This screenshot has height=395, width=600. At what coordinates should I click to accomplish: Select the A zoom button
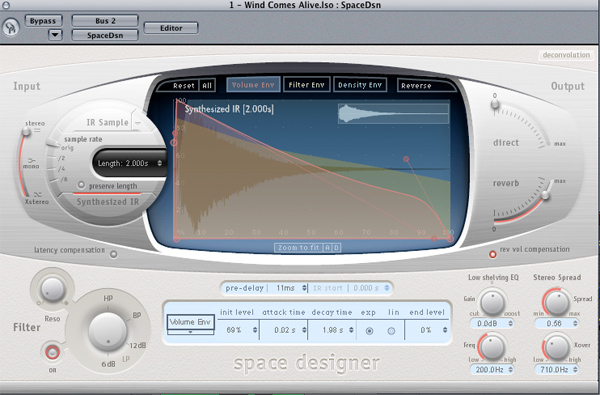(328, 248)
